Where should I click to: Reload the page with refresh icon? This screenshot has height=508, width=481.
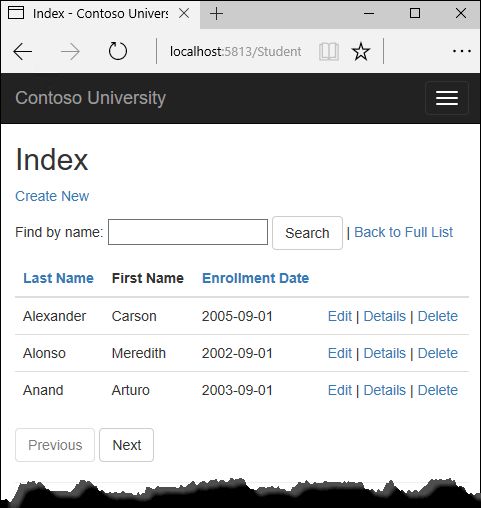[x=118, y=51]
